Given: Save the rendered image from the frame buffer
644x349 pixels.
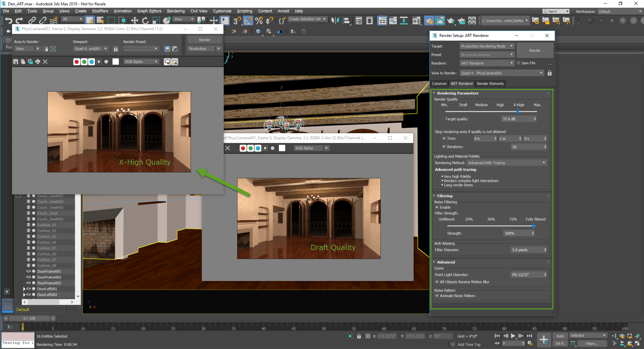Looking at the screenshot, I should tap(15, 62).
